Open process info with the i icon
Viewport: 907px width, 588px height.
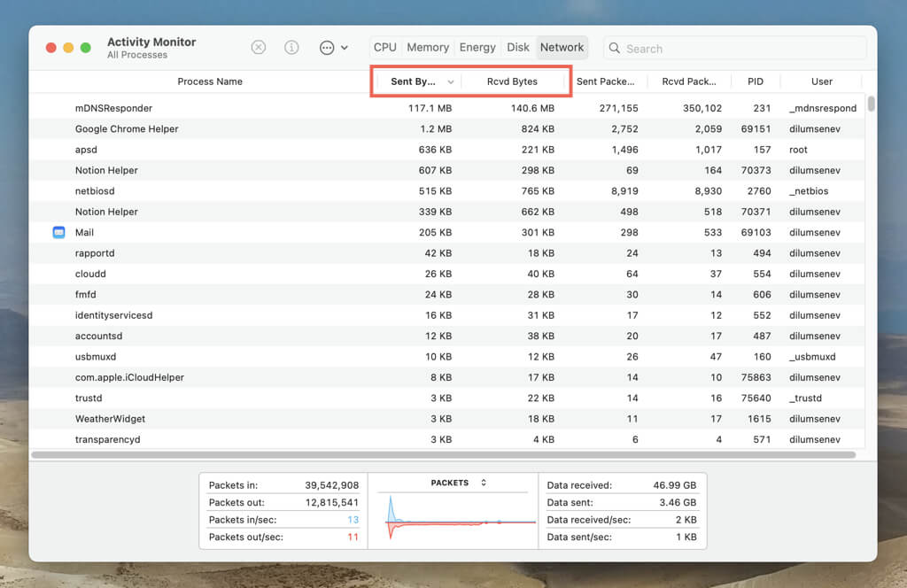[x=291, y=48]
